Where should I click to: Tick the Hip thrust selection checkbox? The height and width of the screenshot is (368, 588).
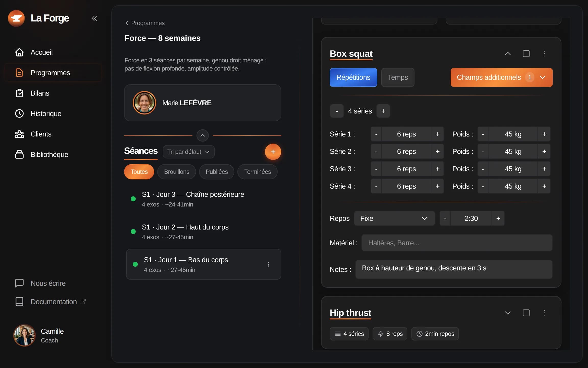click(x=526, y=313)
